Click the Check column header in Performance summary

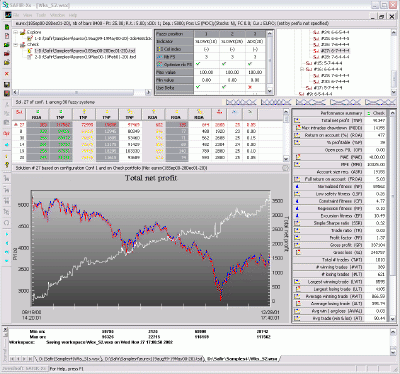pos(376,113)
